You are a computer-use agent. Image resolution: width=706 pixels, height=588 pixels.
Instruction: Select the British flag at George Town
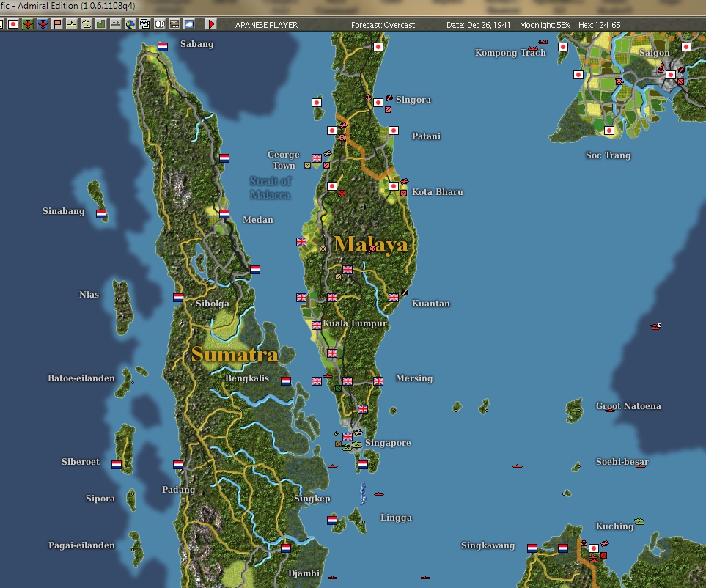tap(317, 158)
